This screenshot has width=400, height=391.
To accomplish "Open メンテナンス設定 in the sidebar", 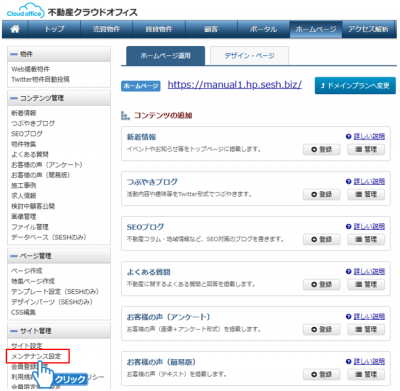I will [36, 356].
